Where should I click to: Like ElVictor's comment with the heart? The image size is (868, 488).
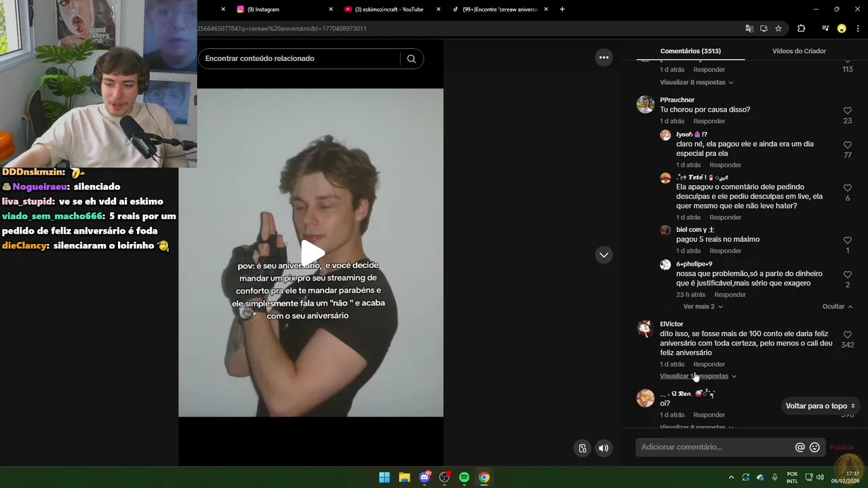tap(848, 335)
